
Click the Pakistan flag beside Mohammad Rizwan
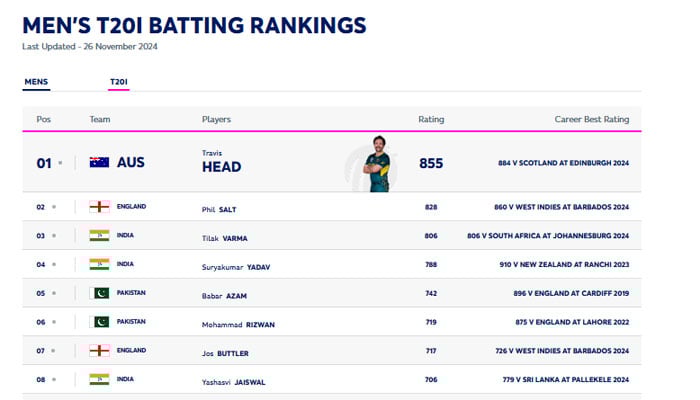click(x=99, y=322)
